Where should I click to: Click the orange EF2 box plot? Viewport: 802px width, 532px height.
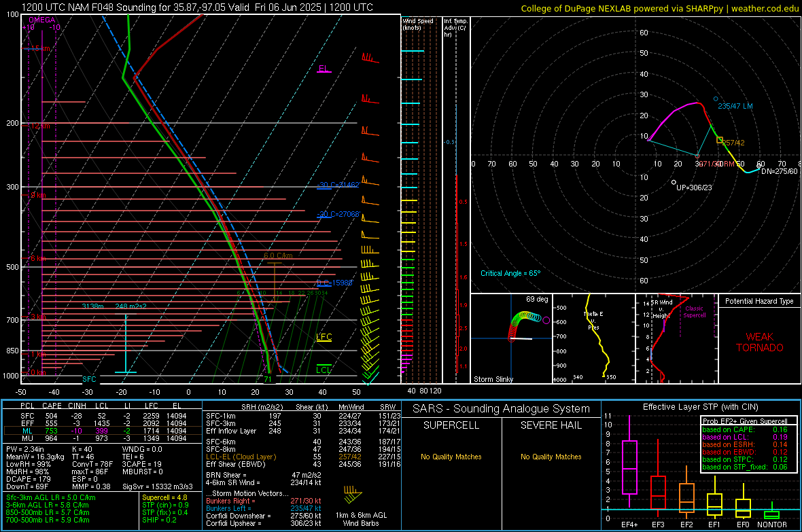pos(686,492)
